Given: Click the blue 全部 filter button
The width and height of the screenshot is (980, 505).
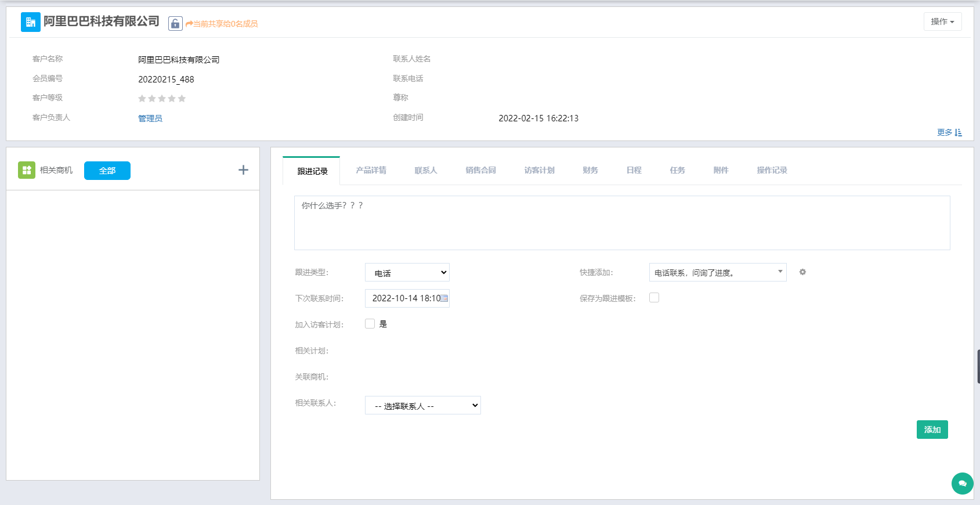Looking at the screenshot, I should point(107,171).
